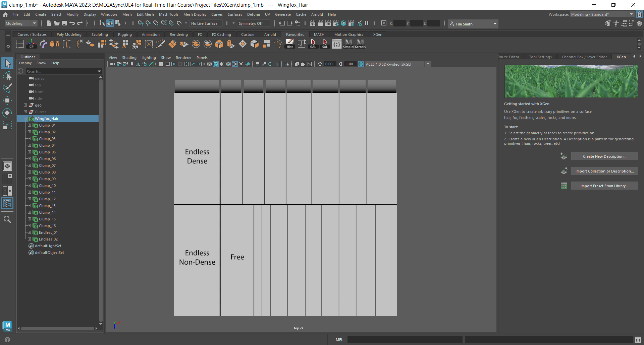
Task: Open ACES 1.0 SDR-video view transform dropdown
Action: (398, 64)
